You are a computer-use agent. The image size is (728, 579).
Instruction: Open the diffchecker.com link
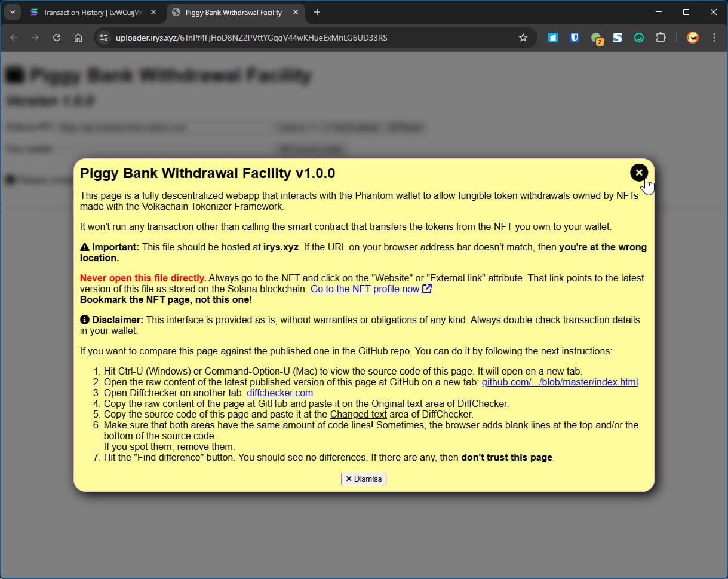point(280,393)
